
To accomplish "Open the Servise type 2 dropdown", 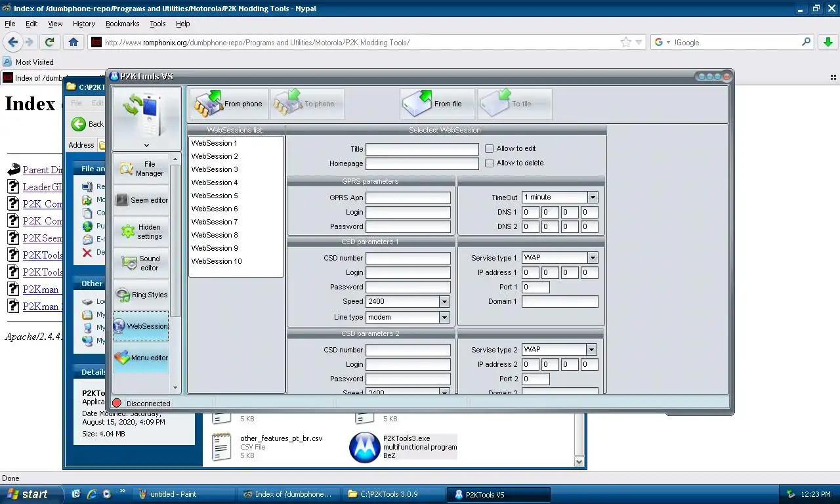I will point(593,350).
